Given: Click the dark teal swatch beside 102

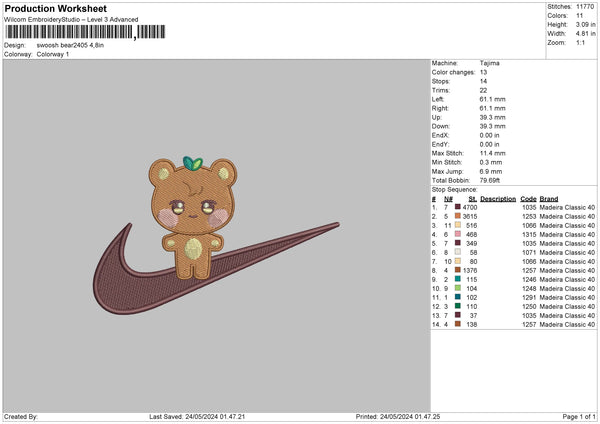Looking at the screenshot, I should click(457, 297).
